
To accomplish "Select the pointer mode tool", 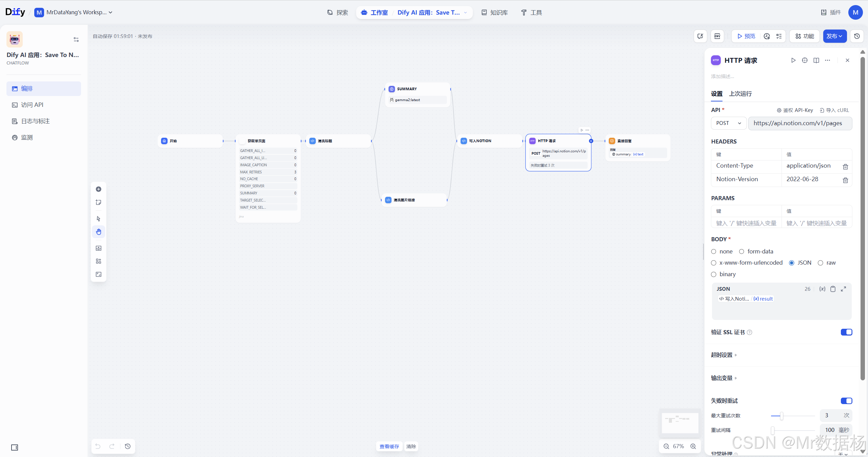I will 99,219.
